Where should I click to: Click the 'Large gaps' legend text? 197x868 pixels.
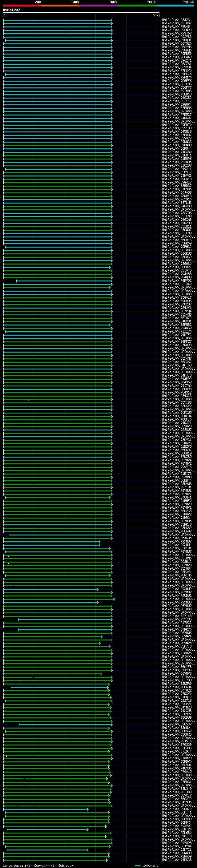[x=13, y=865]
